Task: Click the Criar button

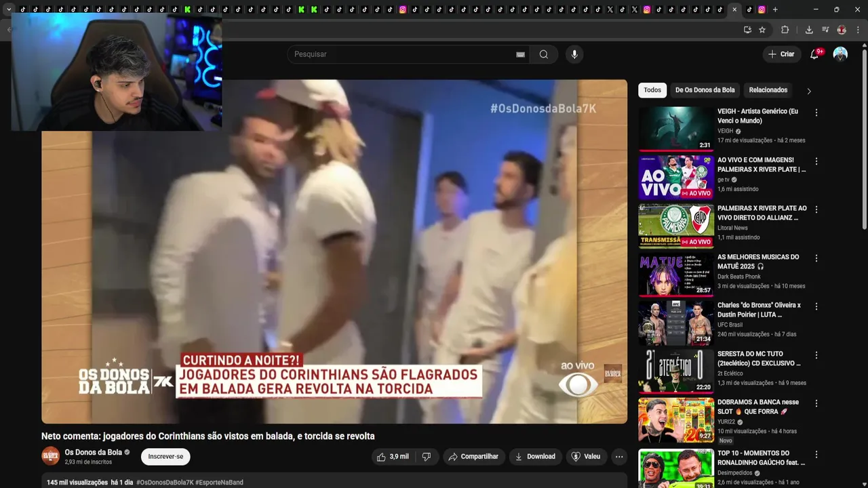Action: [781, 54]
